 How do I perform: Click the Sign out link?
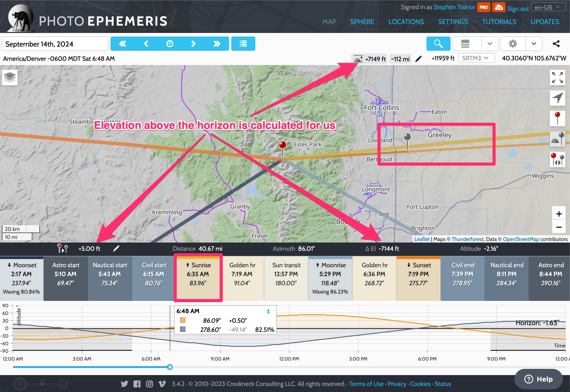point(518,9)
